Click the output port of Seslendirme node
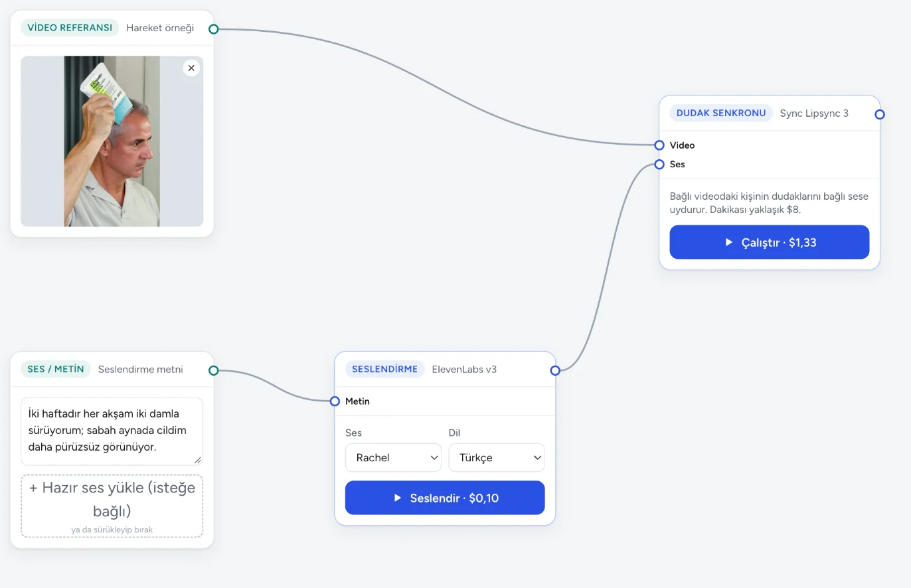 click(x=555, y=370)
